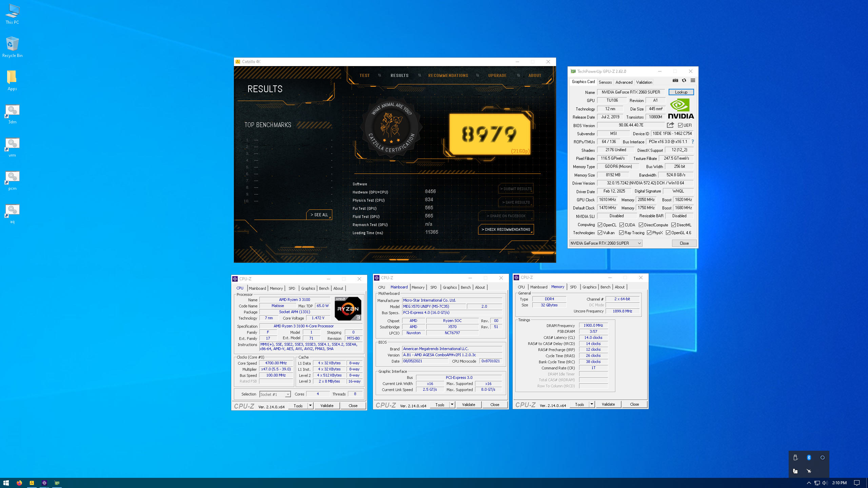Click the Ryzen 3 logo in CPU-Z
Viewport: 868px width, 488px height.
point(348,308)
